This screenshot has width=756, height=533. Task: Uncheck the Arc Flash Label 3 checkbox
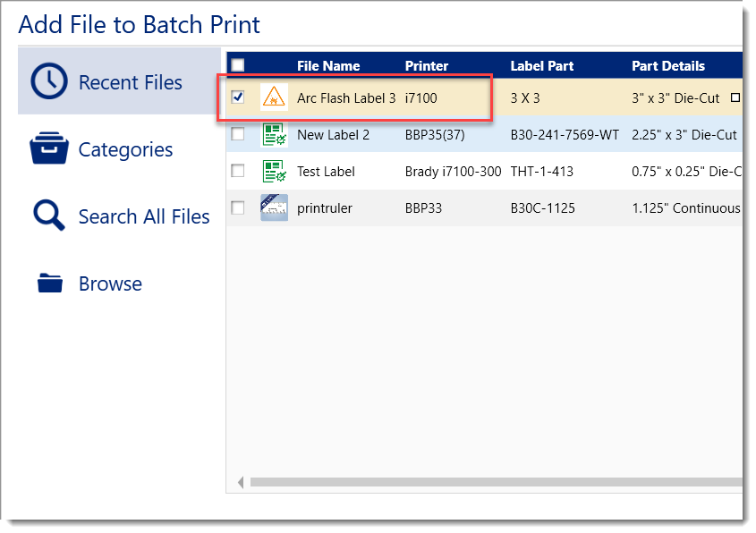coord(238,97)
